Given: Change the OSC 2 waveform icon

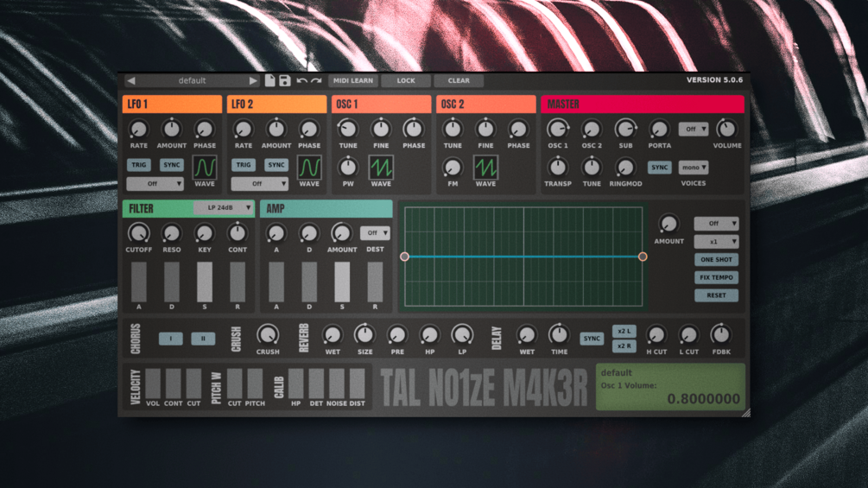Looking at the screenshot, I should point(485,167).
